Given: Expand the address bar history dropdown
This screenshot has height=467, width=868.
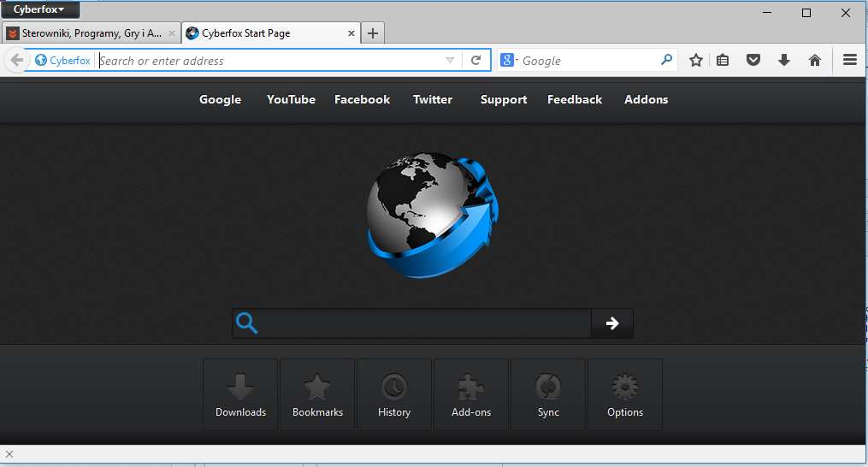Looking at the screenshot, I should pos(450,61).
